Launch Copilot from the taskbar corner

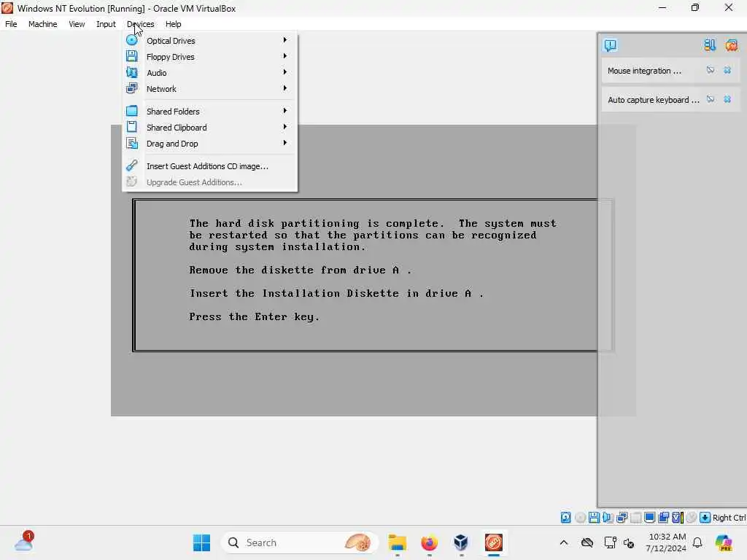[x=724, y=542]
